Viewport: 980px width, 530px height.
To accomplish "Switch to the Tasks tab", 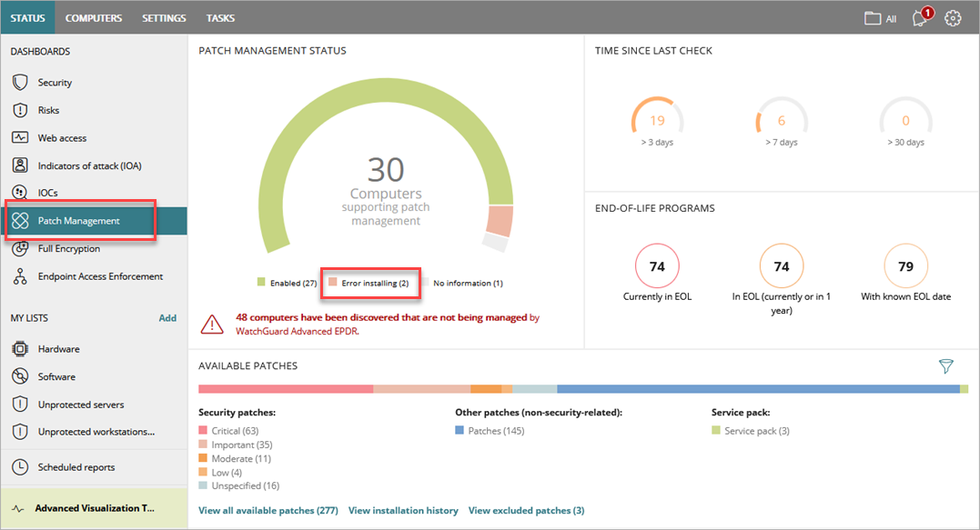I will pyautogui.click(x=219, y=17).
